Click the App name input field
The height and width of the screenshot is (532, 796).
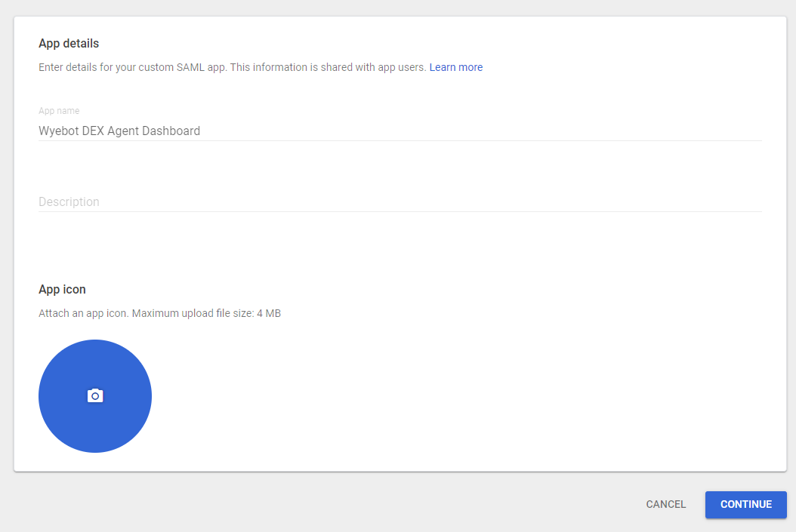click(400, 131)
